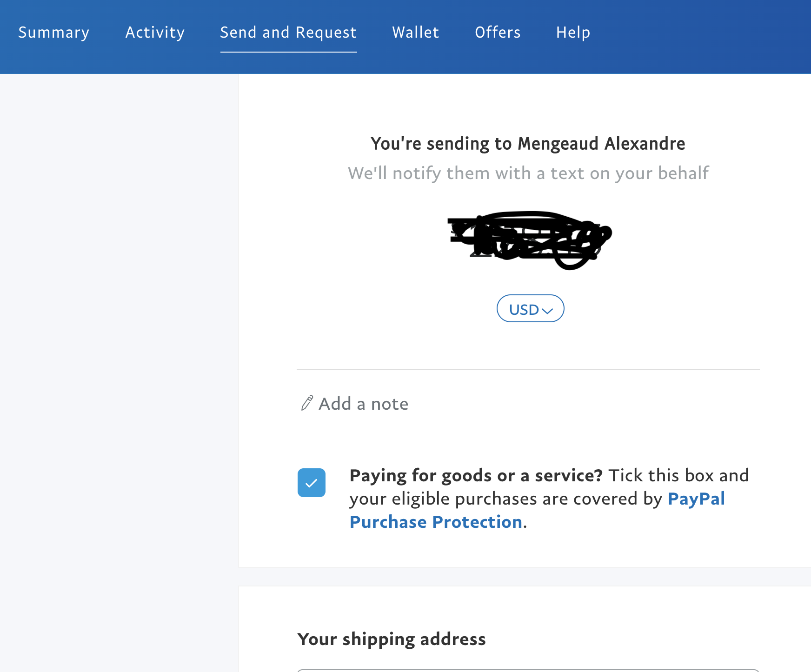This screenshot has height=672, width=811.
Task: Select the Send and Request tab
Action: pos(288,33)
